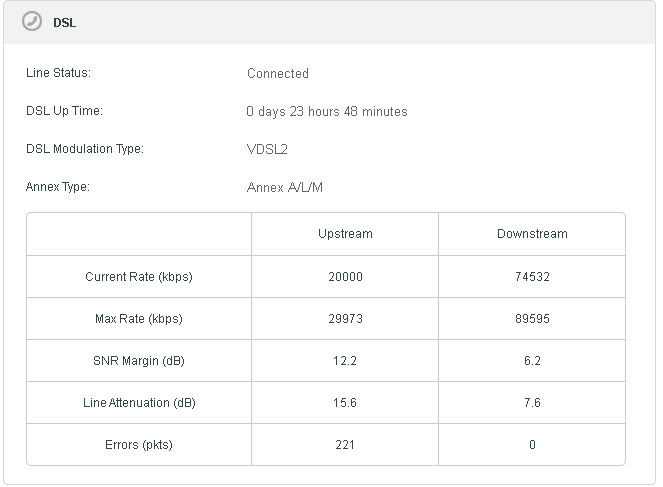
Task: Select the Line Attenuation (dB) row label
Action: (139, 403)
